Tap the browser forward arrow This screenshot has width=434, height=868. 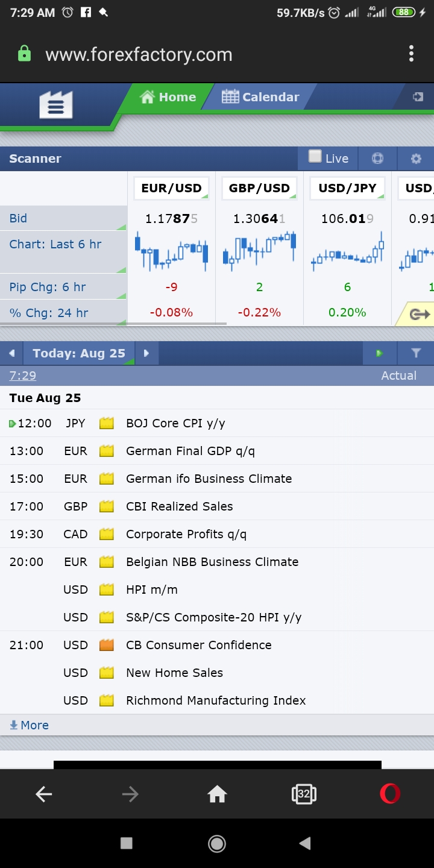tap(130, 794)
